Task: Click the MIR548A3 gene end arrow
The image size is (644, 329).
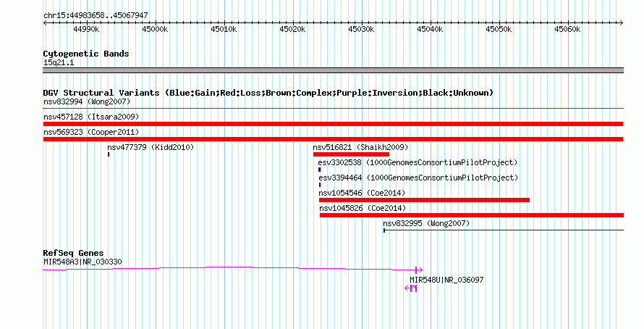Action: click(419, 270)
